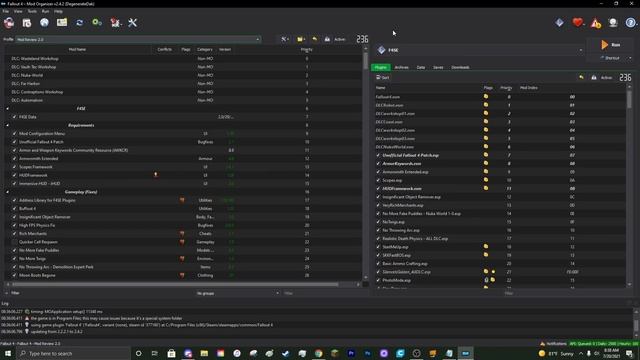The height and width of the screenshot is (360, 640).
Task: Toggle the Scopes.esp plugin checkbox
Action: pos(378,180)
